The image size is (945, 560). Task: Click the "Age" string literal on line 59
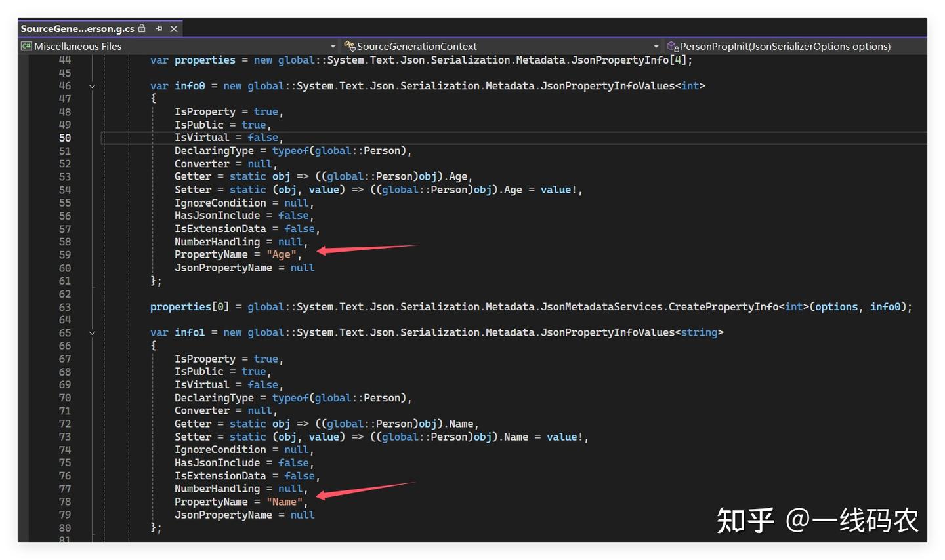[x=282, y=254]
